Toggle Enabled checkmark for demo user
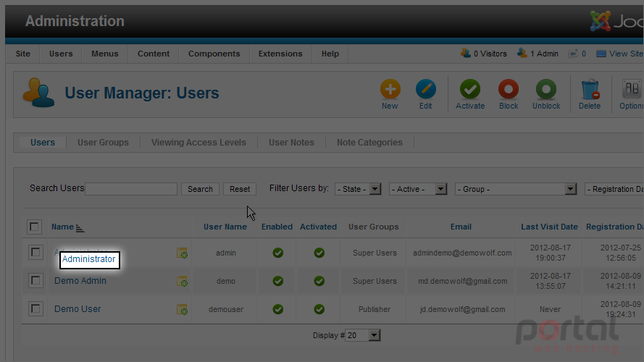Image resolution: width=644 pixels, height=362 pixels. click(x=278, y=281)
